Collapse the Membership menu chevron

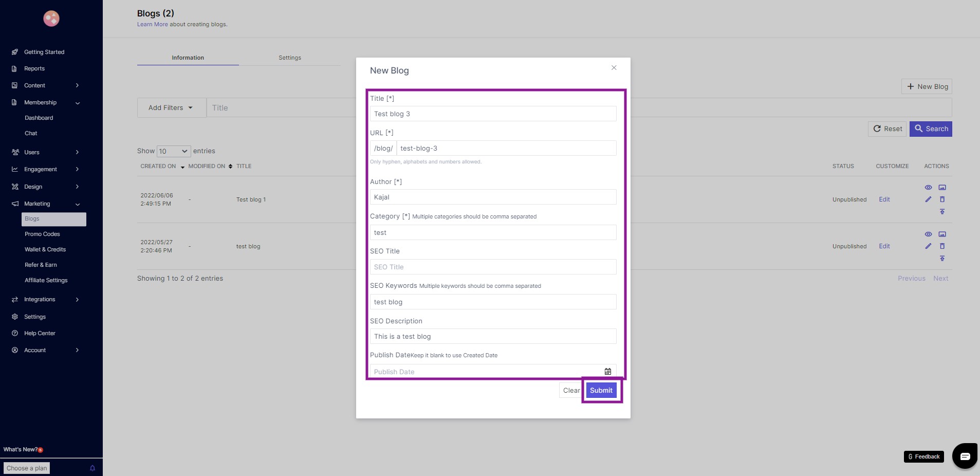pos(78,103)
